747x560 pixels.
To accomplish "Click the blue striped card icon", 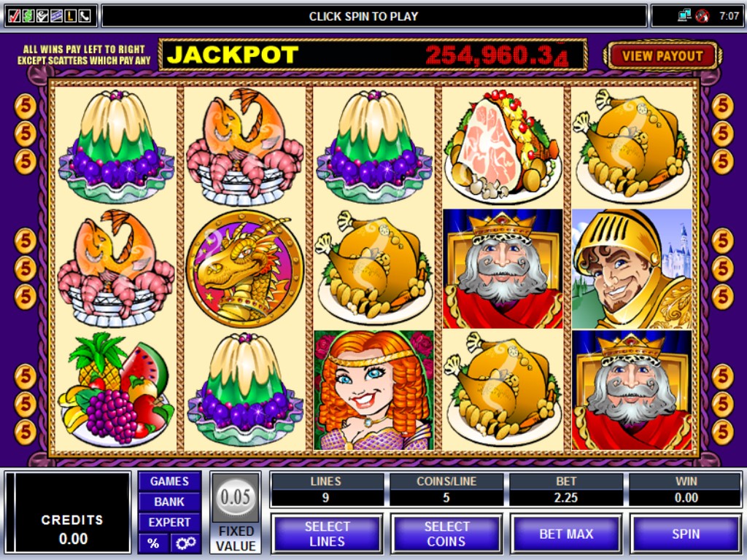I will point(56,16).
